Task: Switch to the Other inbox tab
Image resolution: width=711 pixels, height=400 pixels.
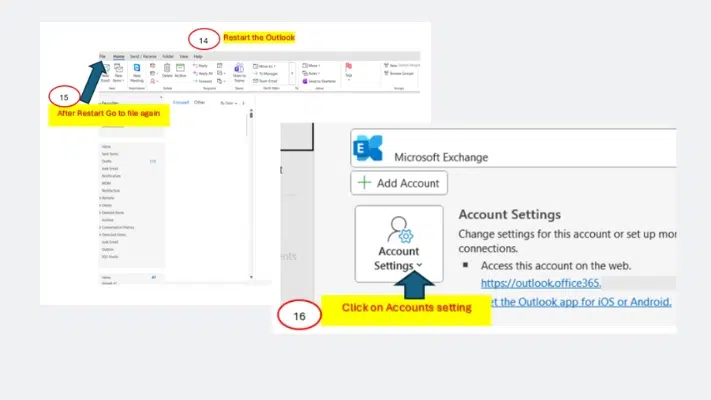Action: click(x=200, y=102)
